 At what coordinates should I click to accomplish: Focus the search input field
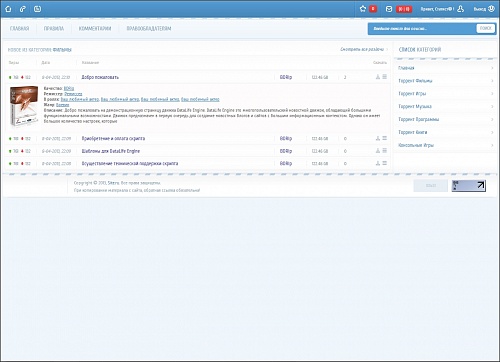point(423,29)
